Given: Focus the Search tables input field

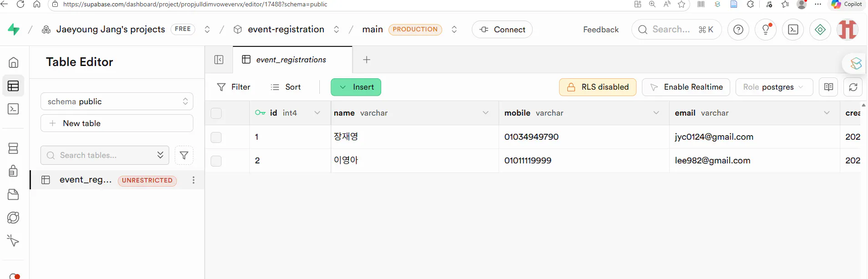Looking at the screenshot, I should 105,155.
